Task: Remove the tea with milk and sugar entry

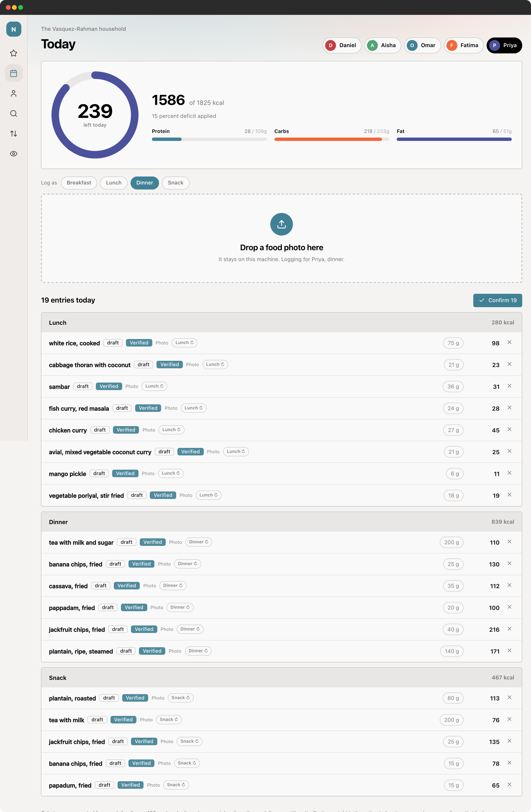Action: [509, 542]
